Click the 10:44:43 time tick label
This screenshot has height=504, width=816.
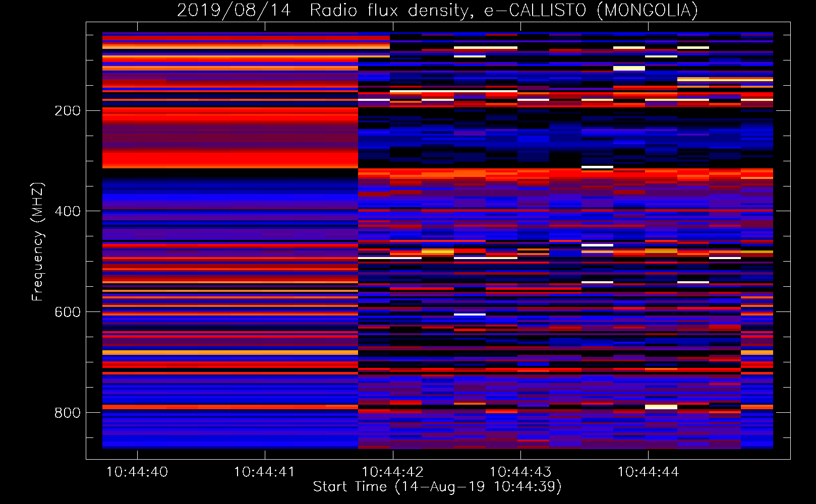pos(520,472)
